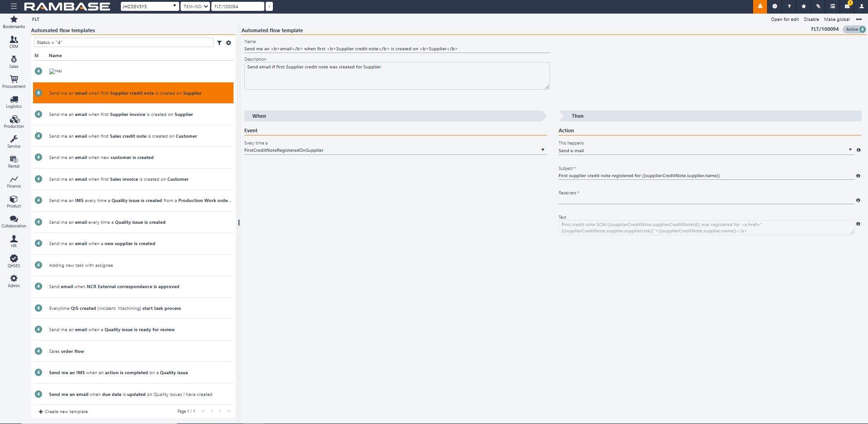Open the Procurement module in sidebar
The image size is (868, 424).
click(x=14, y=82)
